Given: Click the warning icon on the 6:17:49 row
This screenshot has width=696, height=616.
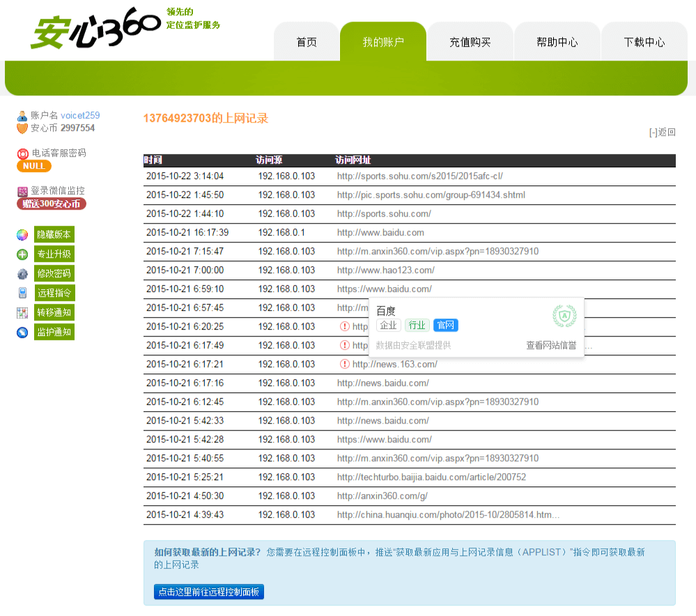Looking at the screenshot, I should tap(344, 345).
